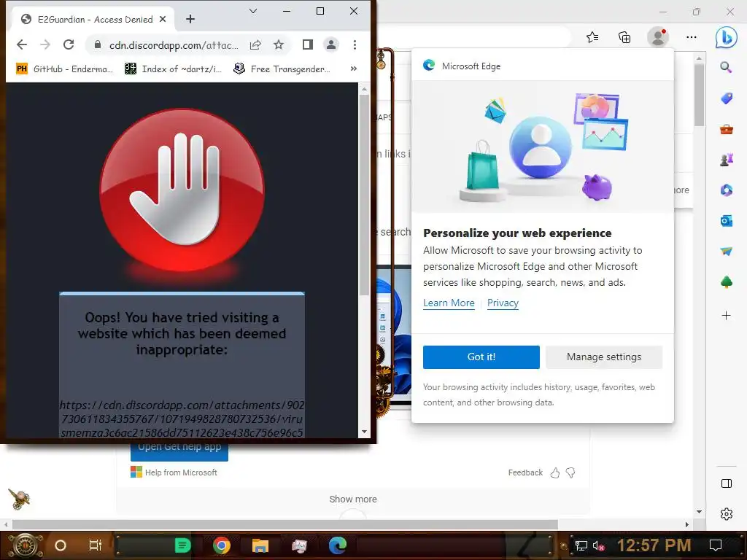747x560 pixels.
Task: Open Edge sidebar Outlook icon
Action: point(726,221)
